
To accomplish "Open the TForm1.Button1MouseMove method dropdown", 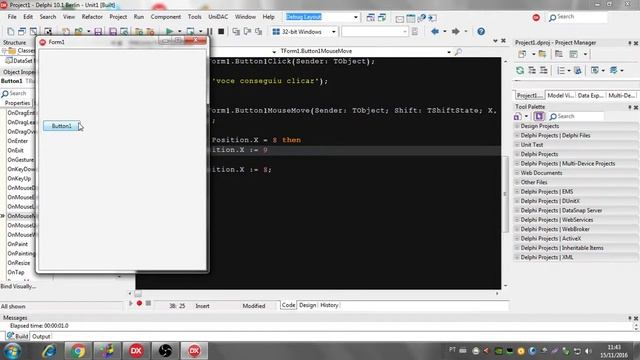I will click(449, 52).
